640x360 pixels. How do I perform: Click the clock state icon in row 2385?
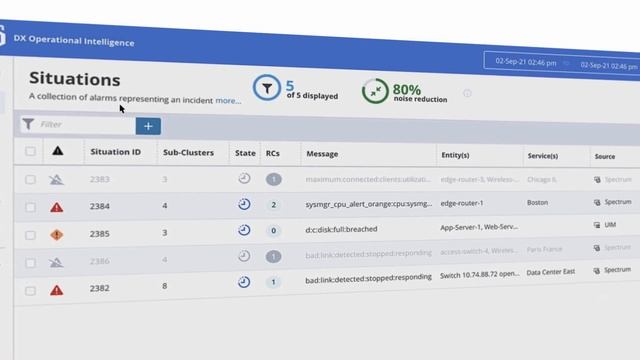pyautogui.click(x=244, y=230)
